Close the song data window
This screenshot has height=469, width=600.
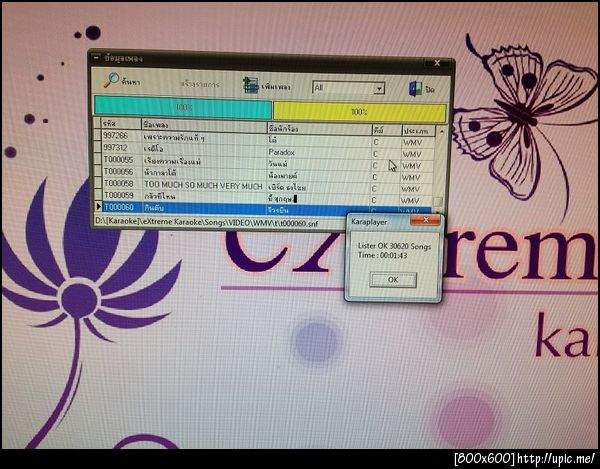[x=437, y=63]
